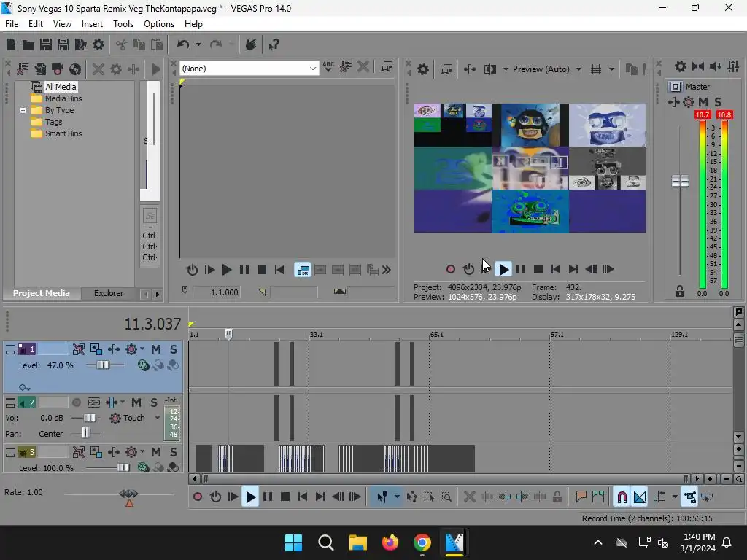This screenshot has width=747, height=560.
Task: Open the edit tool selector dropdown arrow
Action: (x=397, y=497)
